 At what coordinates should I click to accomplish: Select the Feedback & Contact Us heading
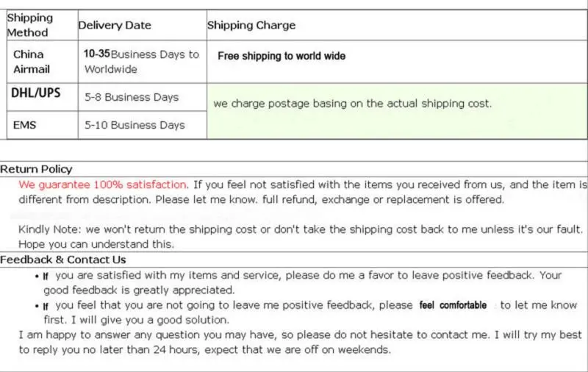[63, 260]
